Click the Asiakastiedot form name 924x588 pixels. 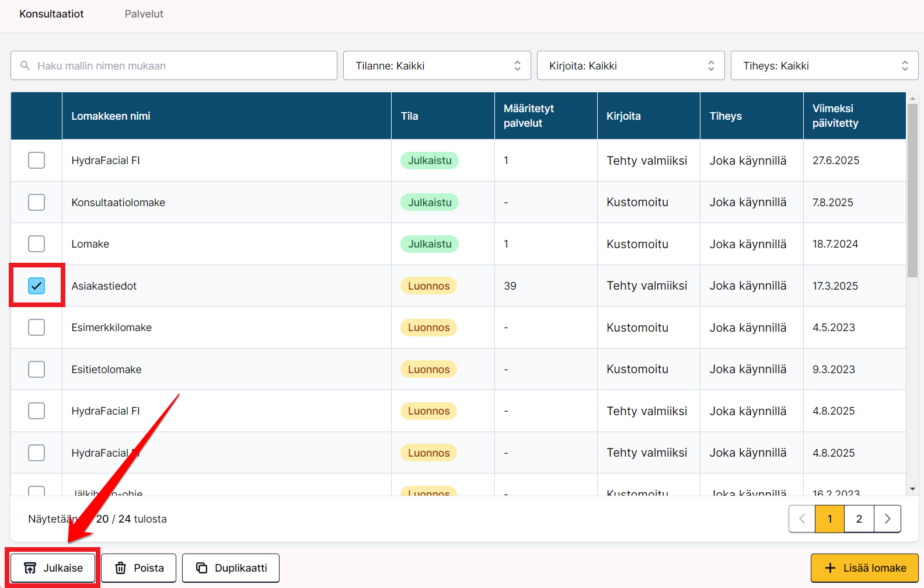tap(104, 286)
